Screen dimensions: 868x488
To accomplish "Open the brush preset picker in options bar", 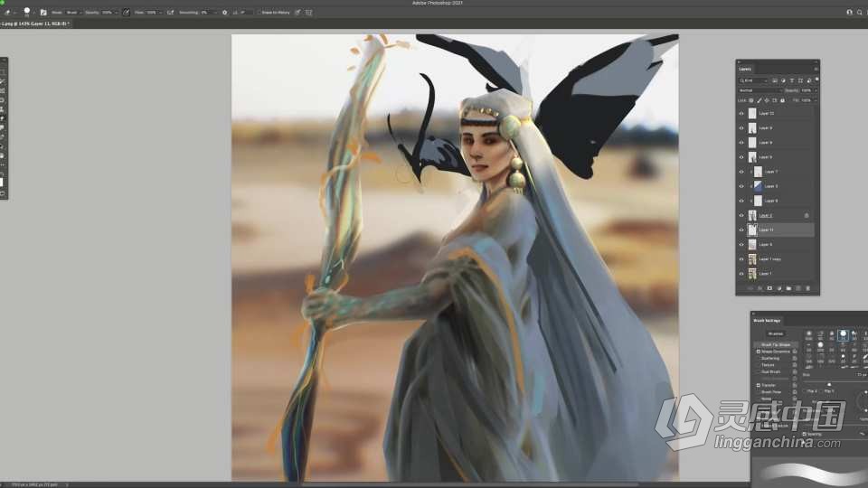I will (x=27, y=12).
